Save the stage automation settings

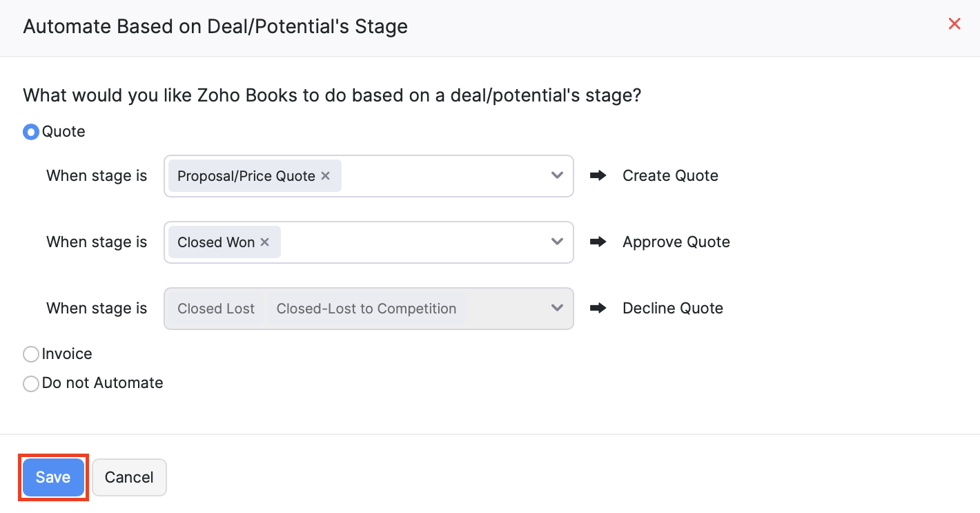coord(53,478)
